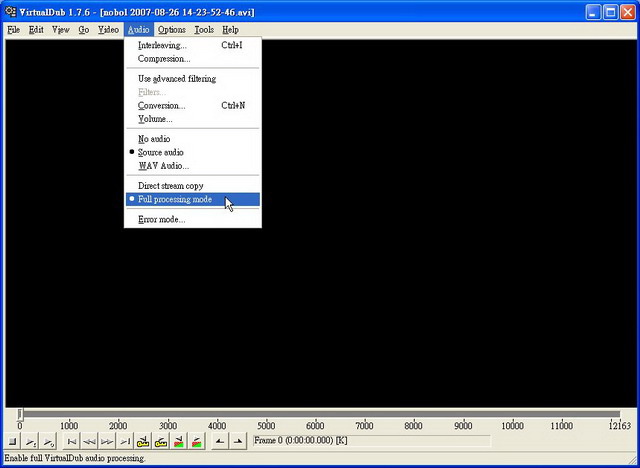This screenshot has width=640, height=468.
Task: Close the VirtualDub window
Action: [628, 12]
